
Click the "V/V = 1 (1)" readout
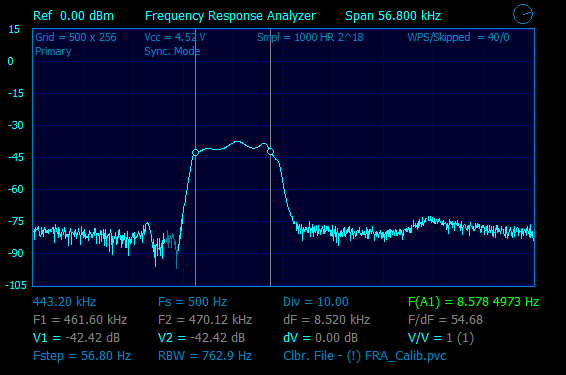[441, 338]
